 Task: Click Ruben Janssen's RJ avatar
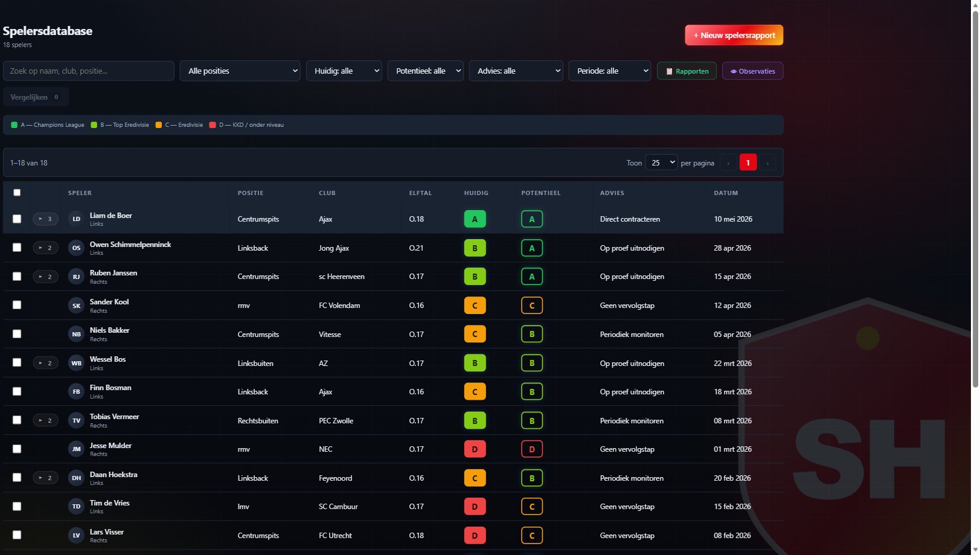(x=76, y=277)
